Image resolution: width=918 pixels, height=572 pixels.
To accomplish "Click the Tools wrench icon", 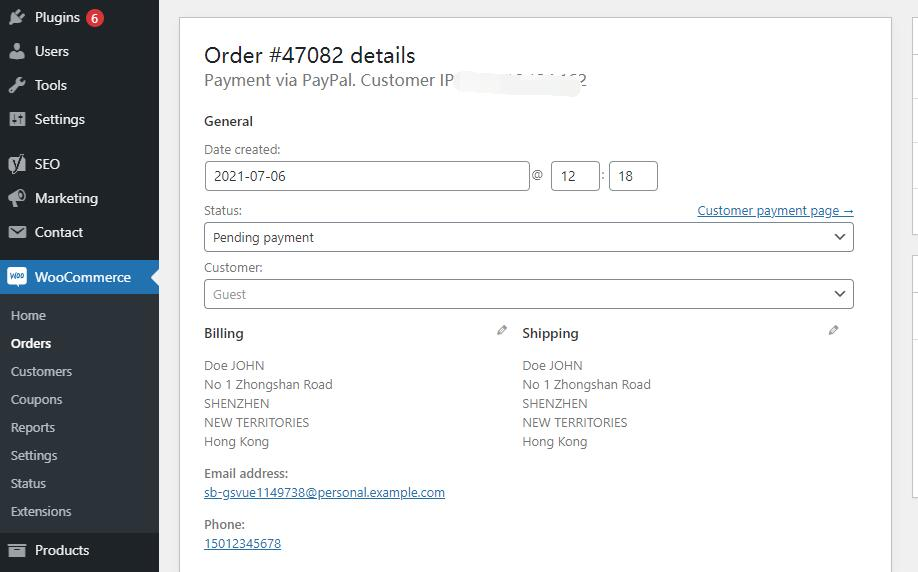I will click(17, 85).
